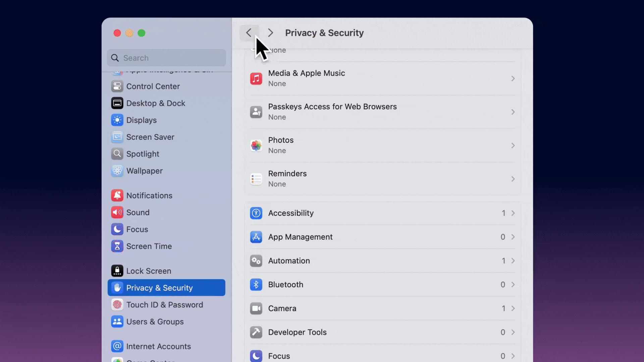The width and height of the screenshot is (644, 362).
Task: Open the Control Center icon in sidebar
Action: point(117,86)
